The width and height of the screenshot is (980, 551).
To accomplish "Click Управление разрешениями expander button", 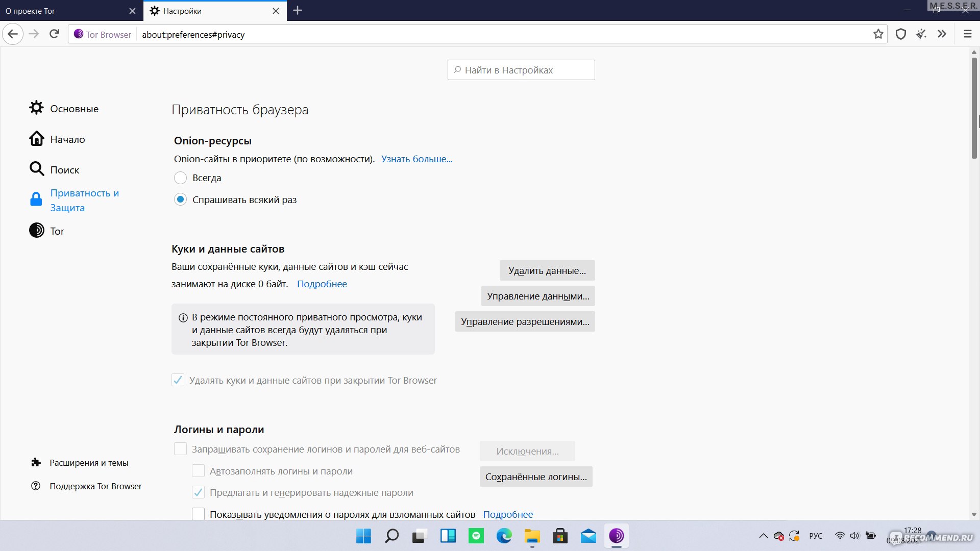I will point(525,321).
